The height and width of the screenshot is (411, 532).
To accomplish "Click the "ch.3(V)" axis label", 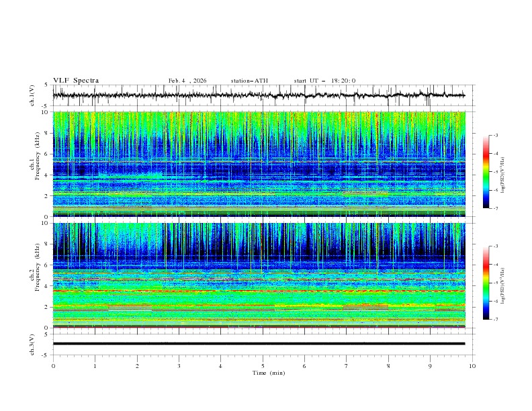I will [32, 345].
